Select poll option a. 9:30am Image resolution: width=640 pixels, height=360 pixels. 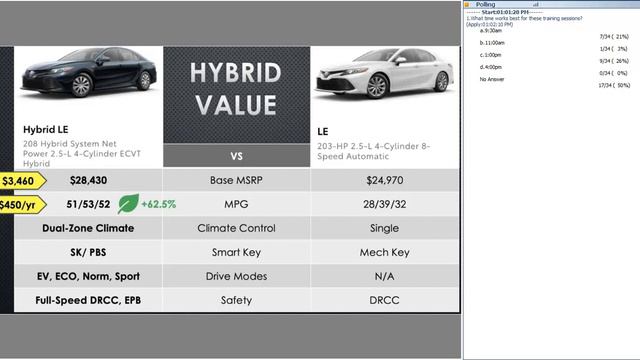click(x=491, y=31)
